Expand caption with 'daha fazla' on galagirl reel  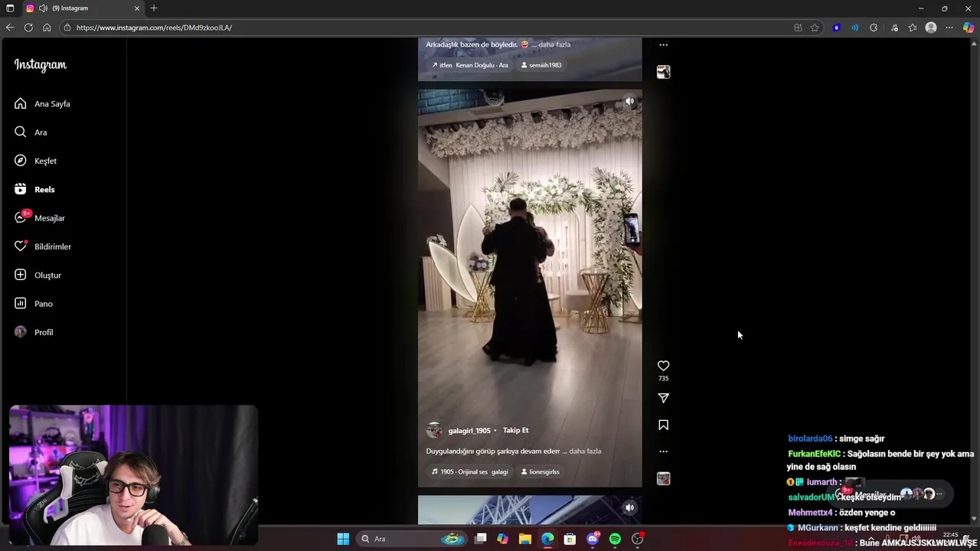(x=585, y=451)
